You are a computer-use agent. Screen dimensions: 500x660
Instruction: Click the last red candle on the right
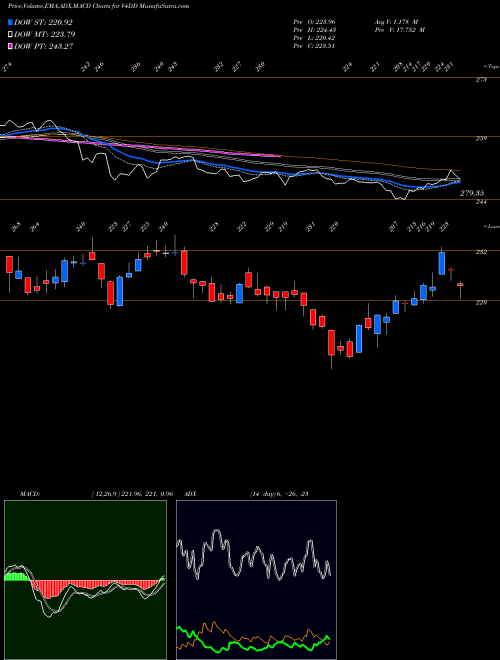[x=460, y=285]
